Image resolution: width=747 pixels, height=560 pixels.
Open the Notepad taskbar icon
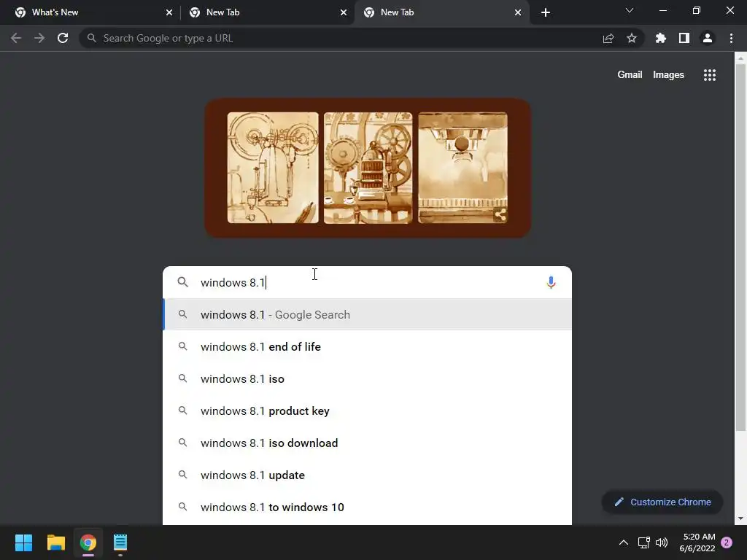120,542
